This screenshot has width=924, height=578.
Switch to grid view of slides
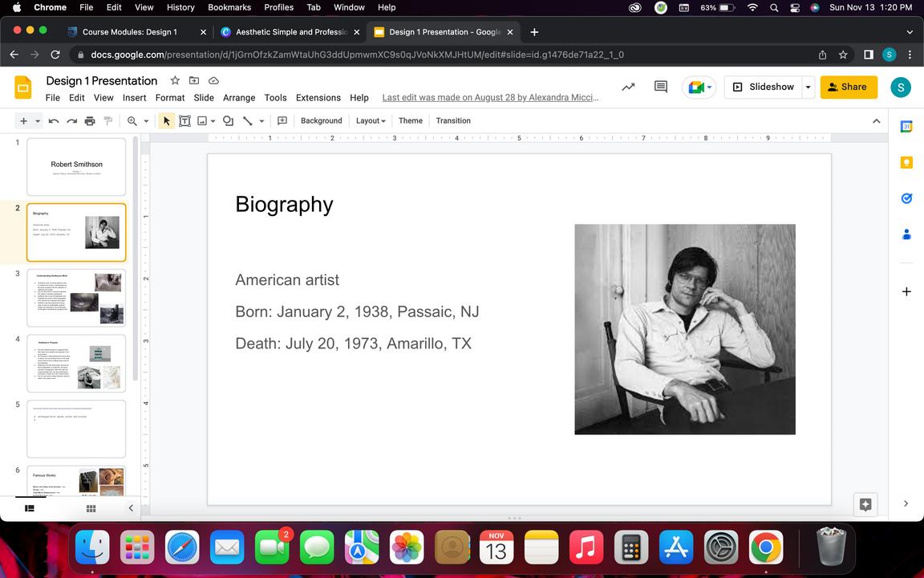click(91, 508)
